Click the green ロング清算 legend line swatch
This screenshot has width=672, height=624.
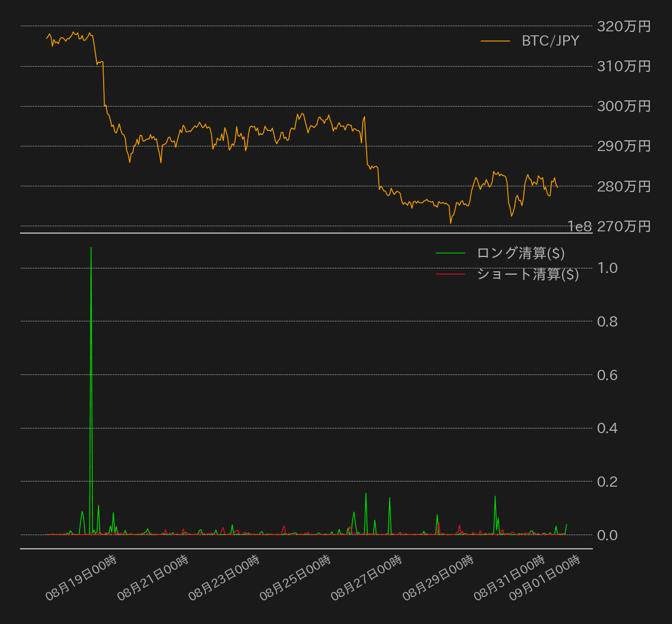[x=450, y=253]
